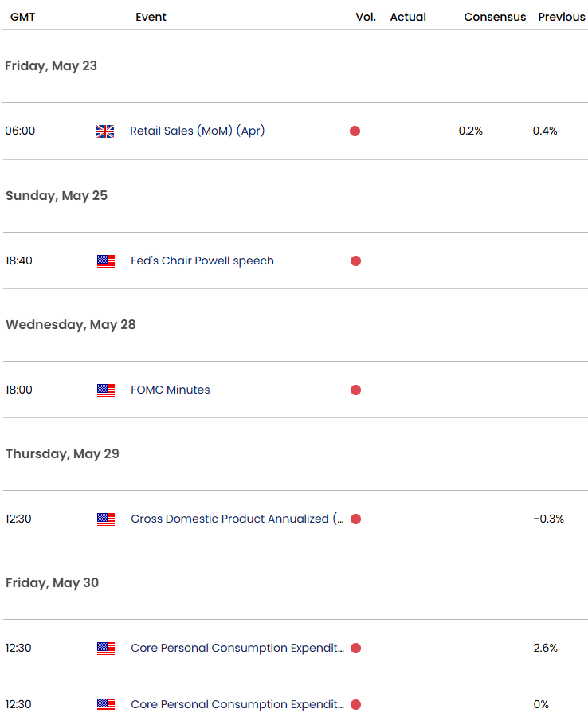Click the red volatility dot for Powell speech
The image size is (588, 721).
click(x=355, y=261)
